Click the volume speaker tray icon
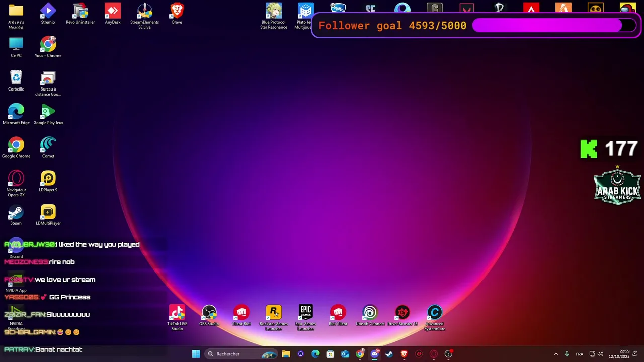The height and width of the screenshot is (362, 644). click(x=600, y=354)
